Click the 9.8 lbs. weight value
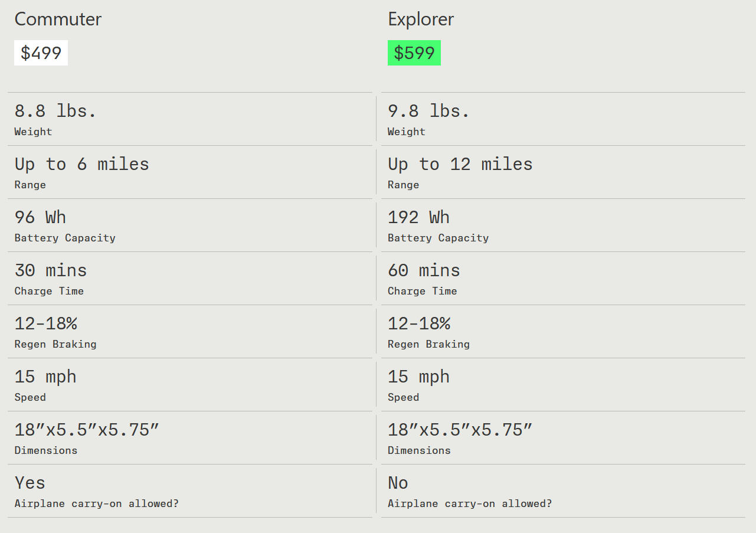The image size is (756, 533). [428, 111]
